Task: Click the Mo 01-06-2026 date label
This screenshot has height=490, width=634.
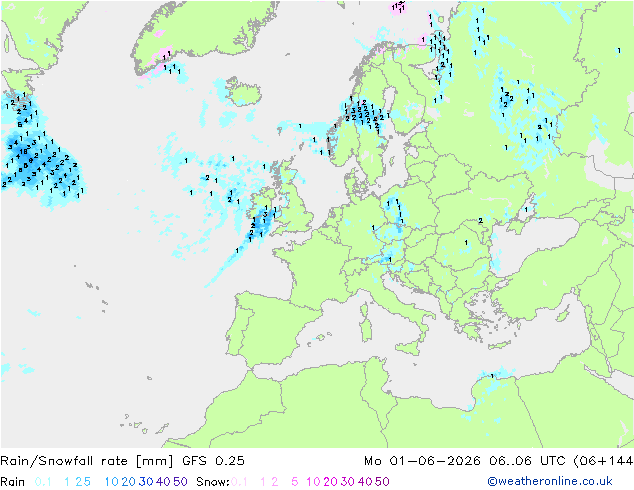Action: tap(422, 460)
